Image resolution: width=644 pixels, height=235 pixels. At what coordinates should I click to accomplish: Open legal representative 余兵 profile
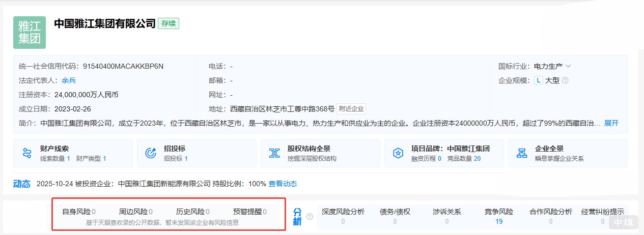point(69,80)
